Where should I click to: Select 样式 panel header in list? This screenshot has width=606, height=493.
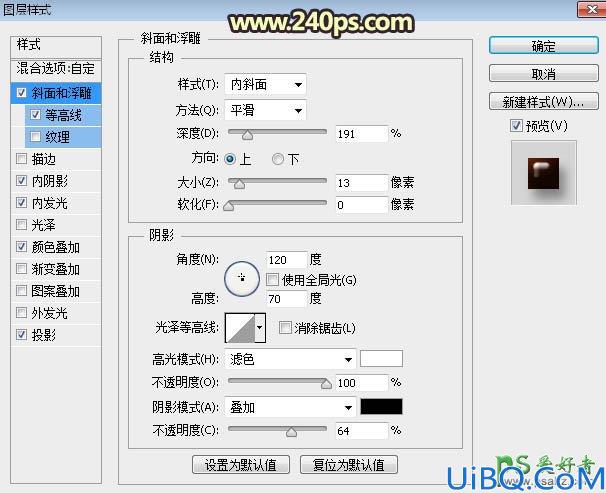pos(56,48)
